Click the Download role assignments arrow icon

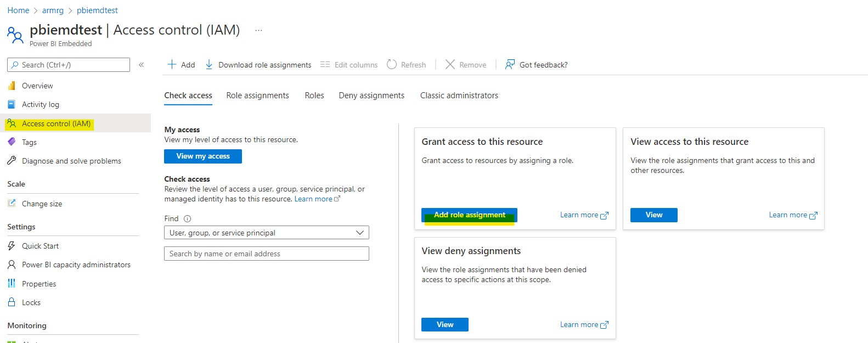tap(209, 65)
